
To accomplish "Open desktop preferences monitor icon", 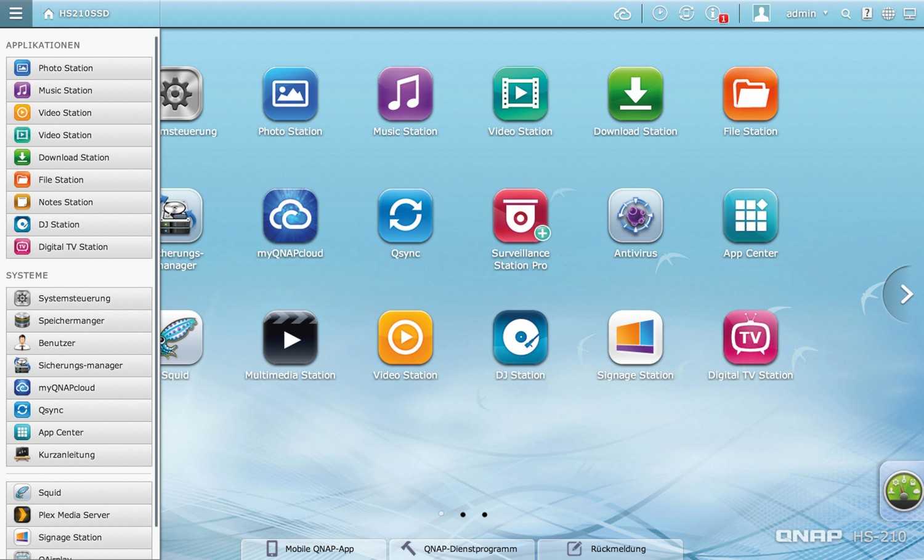I will click(x=910, y=14).
